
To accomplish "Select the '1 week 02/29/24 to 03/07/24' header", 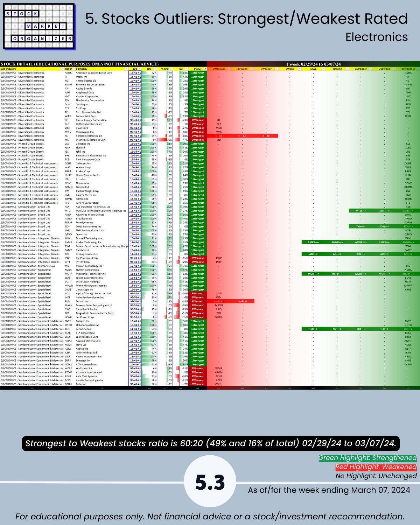I will 313,64.
